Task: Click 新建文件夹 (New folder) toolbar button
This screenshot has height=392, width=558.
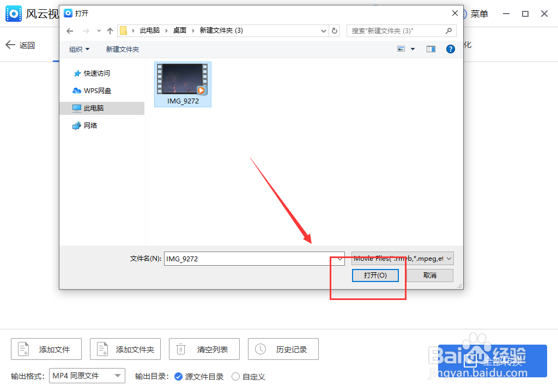Action: pos(123,49)
